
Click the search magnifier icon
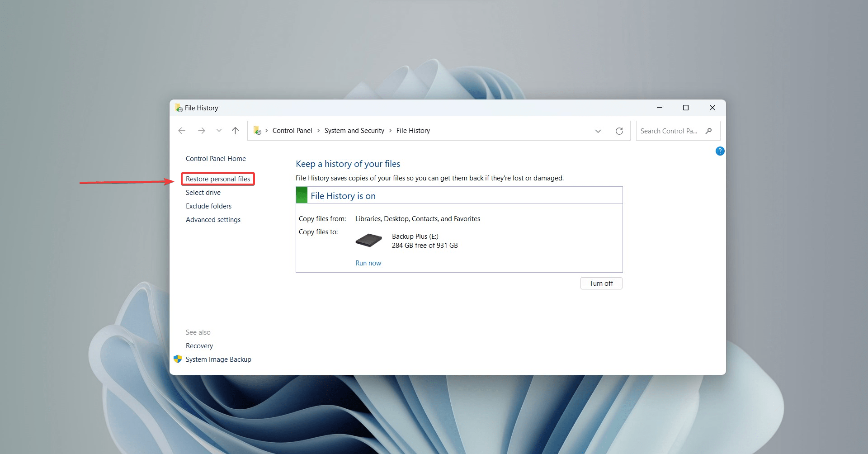tap(708, 131)
